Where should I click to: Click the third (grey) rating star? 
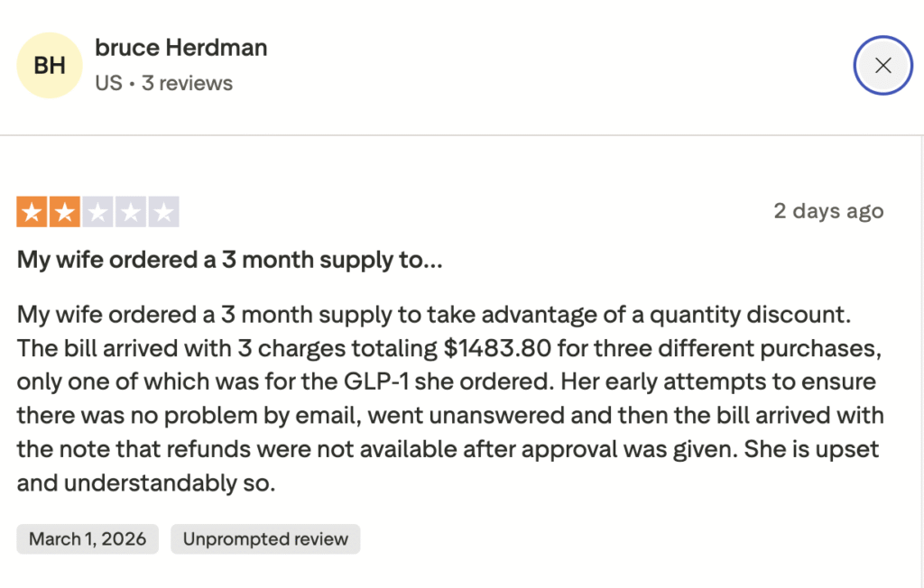click(x=97, y=213)
